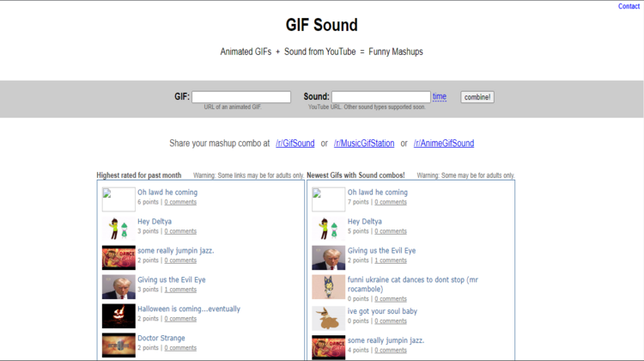
Task: Open 'Oh lawd he coming' in Newest list
Action: pos(378,192)
